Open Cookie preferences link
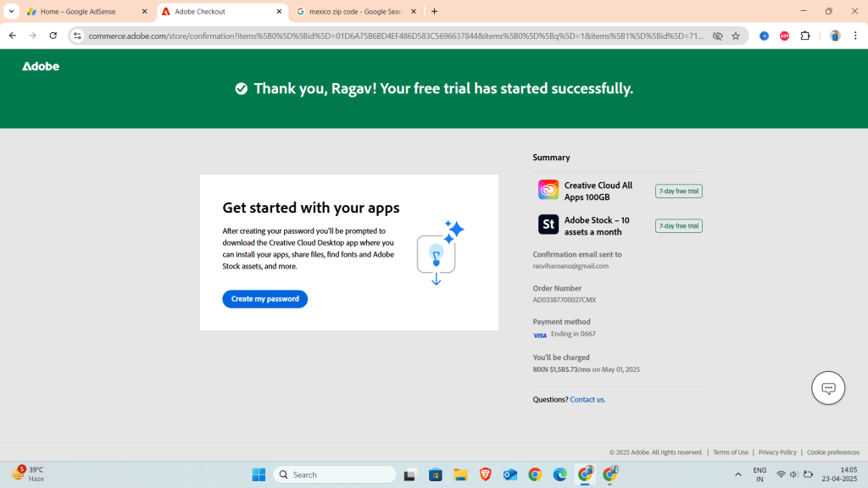This screenshot has height=488, width=868. 833,452
